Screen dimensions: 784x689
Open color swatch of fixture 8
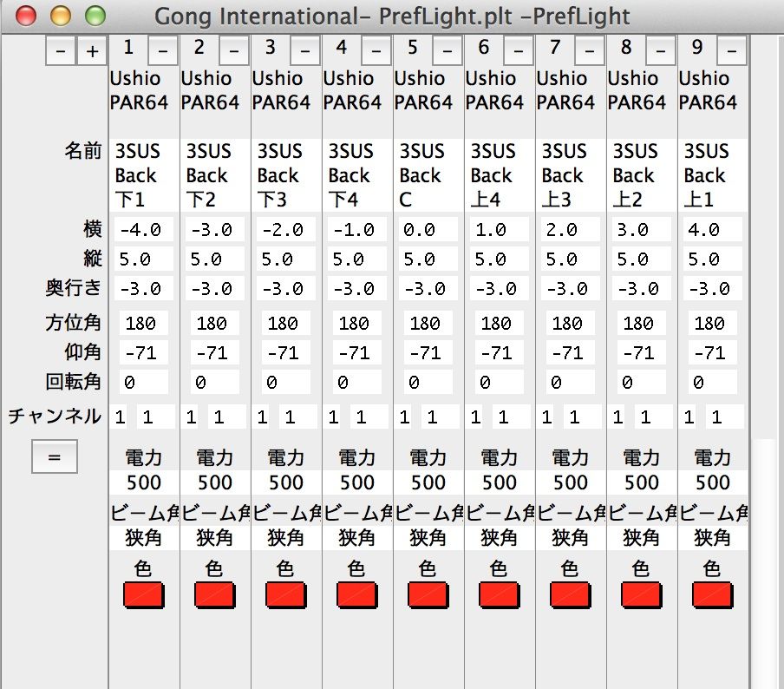pos(642,595)
